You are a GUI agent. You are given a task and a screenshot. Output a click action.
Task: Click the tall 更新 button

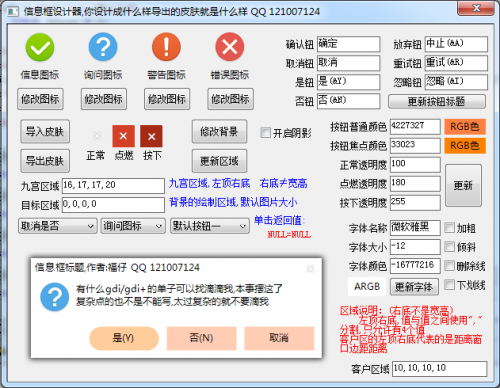463,185
